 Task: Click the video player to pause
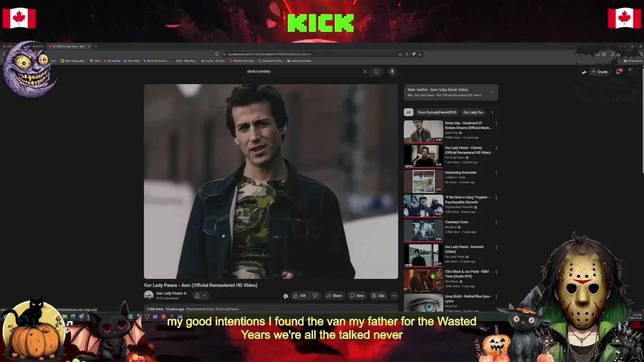click(x=271, y=181)
